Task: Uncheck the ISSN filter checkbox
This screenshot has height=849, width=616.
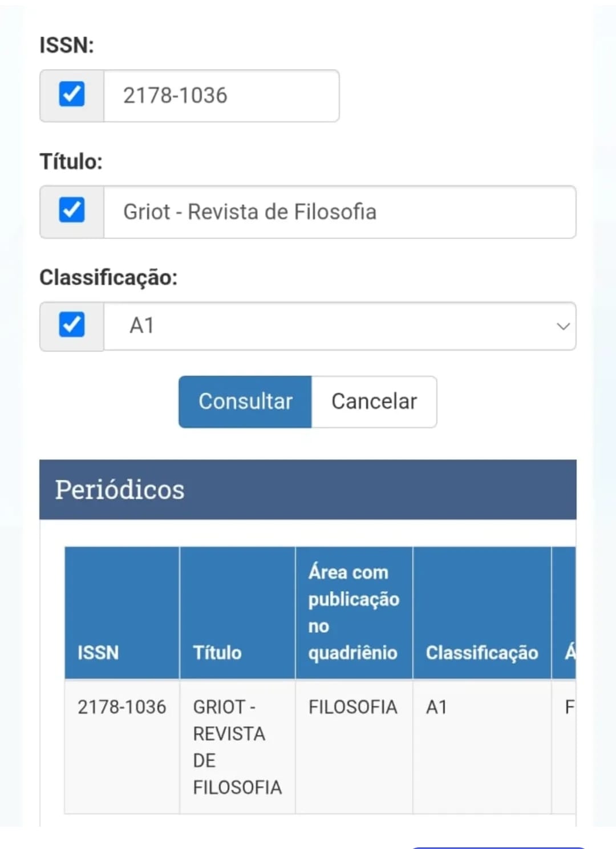Action: tap(72, 94)
